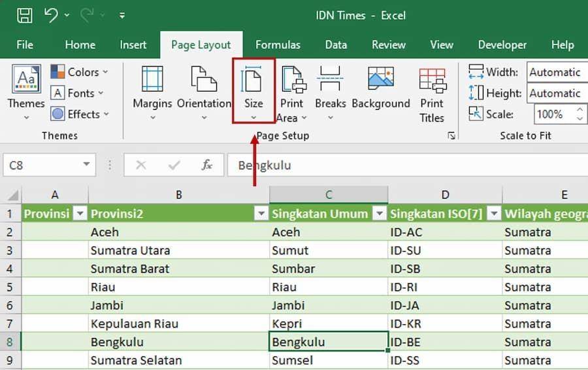Switch to the Home tab

(80, 45)
